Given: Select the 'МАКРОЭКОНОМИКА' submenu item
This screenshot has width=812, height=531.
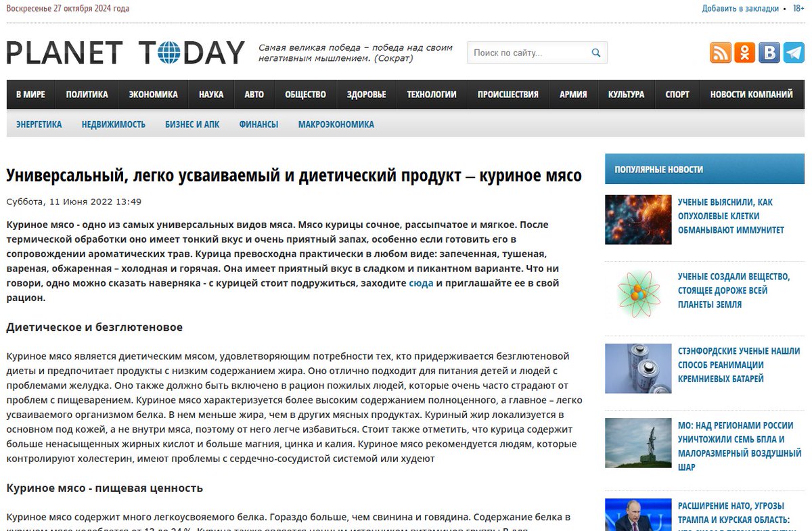Looking at the screenshot, I should coord(336,124).
